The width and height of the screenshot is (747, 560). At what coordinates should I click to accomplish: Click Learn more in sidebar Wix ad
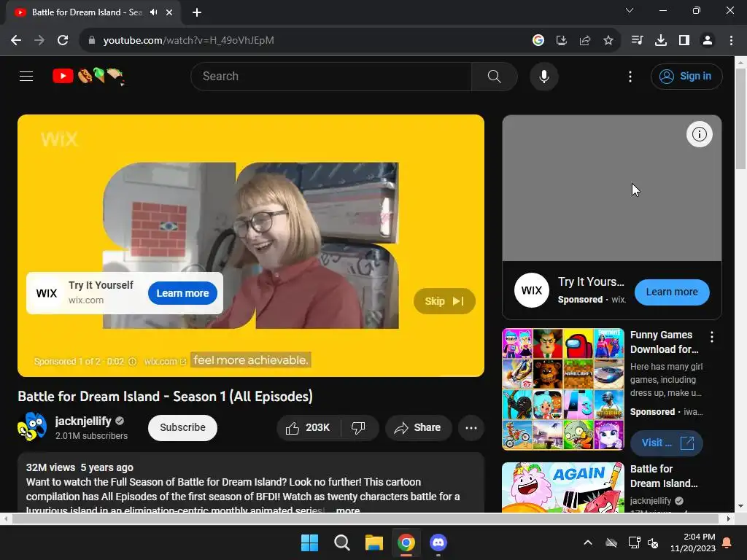pos(672,292)
